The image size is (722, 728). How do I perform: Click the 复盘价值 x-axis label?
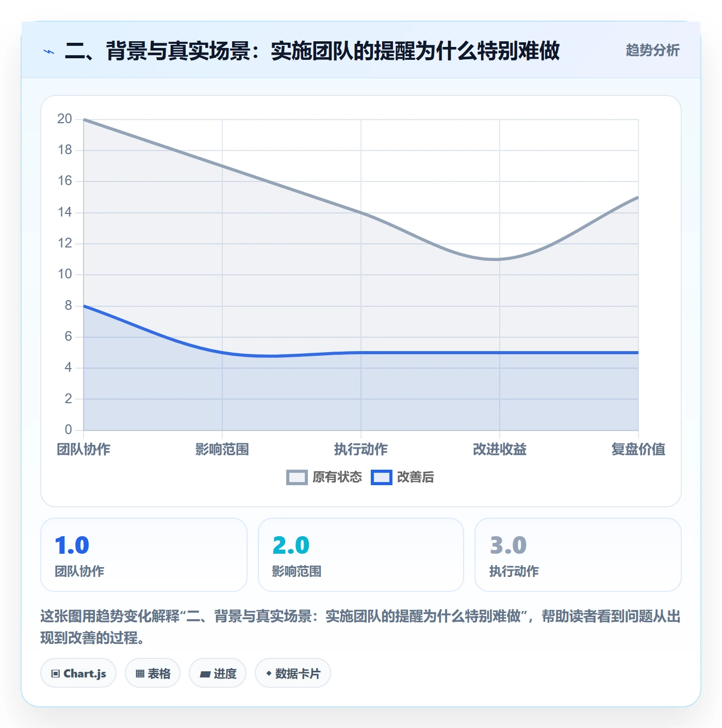tap(638, 450)
